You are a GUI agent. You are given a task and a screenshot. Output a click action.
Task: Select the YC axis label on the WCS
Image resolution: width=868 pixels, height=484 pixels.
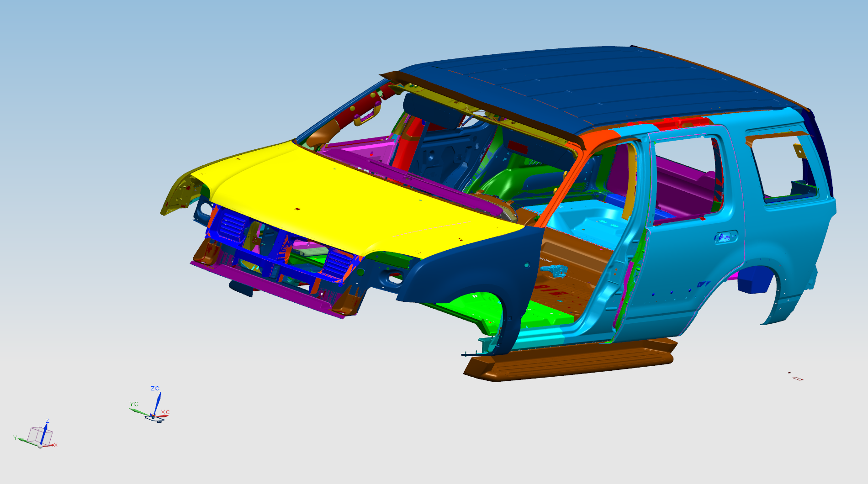(x=133, y=404)
